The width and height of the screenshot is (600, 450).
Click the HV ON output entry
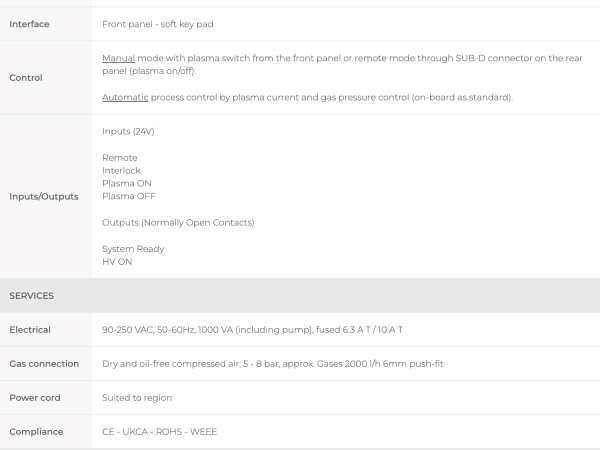click(117, 262)
